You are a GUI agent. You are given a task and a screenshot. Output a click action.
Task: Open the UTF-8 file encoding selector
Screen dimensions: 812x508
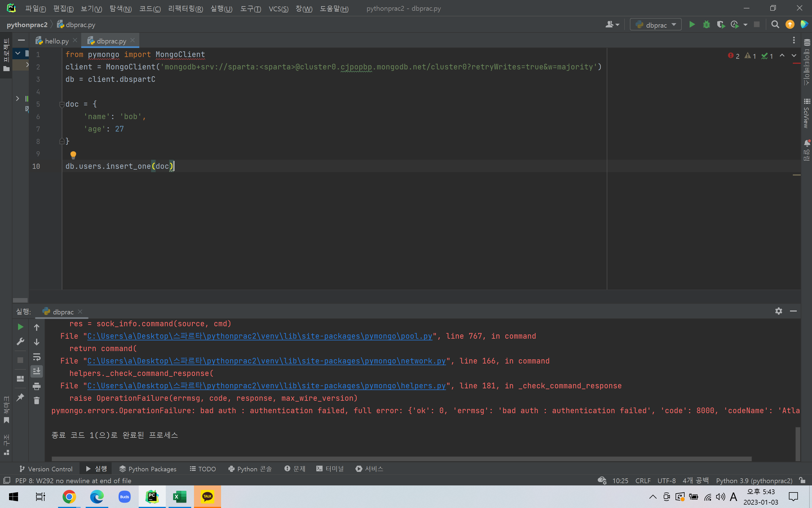[x=667, y=481]
